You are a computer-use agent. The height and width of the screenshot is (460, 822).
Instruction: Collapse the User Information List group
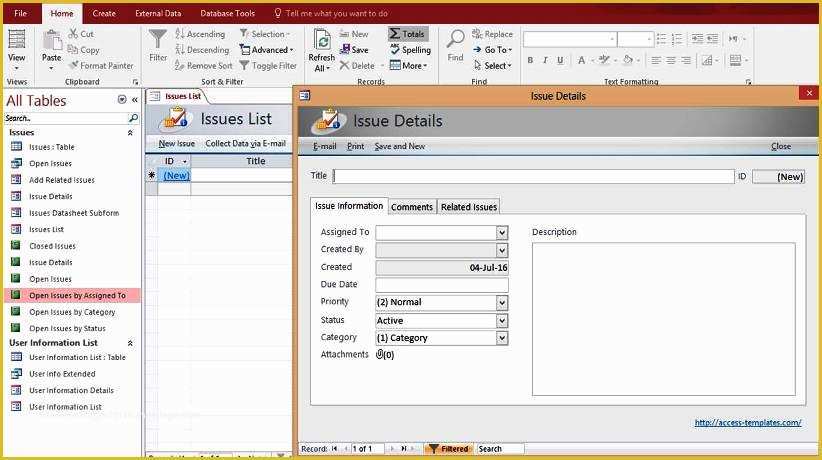click(x=130, y=343)
